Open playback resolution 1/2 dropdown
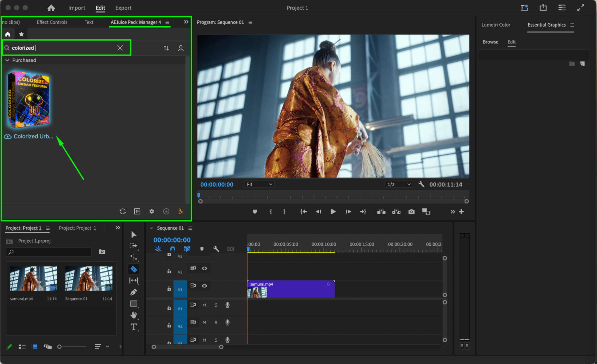Image resolution: width=597 pixels, height=364 pixels. coord(399,184)
